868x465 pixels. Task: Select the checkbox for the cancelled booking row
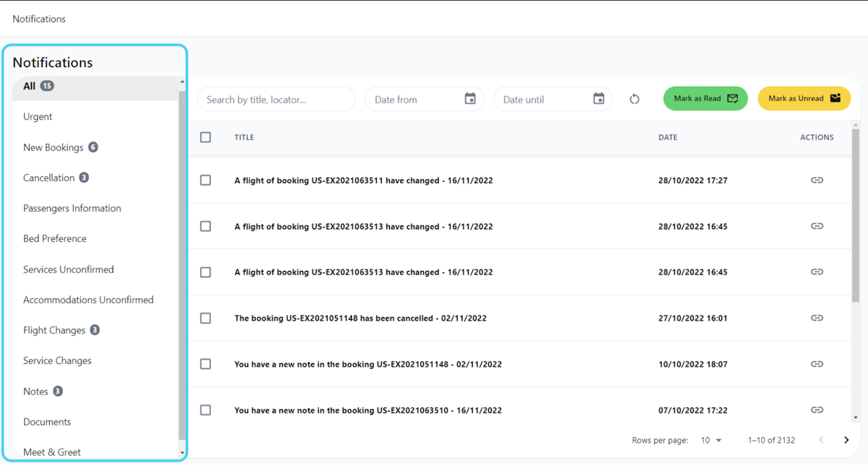[x=205, y=318]
